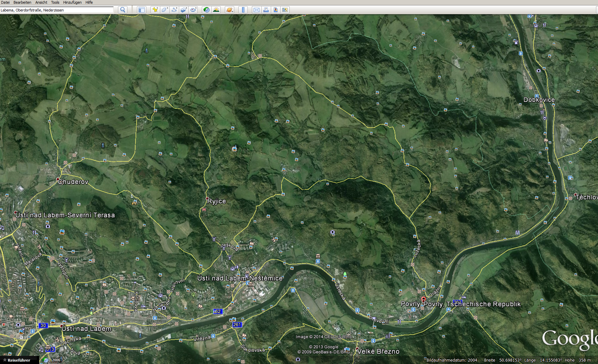
Task: Click the Sokolovská street label
Action: click(253, 348)
